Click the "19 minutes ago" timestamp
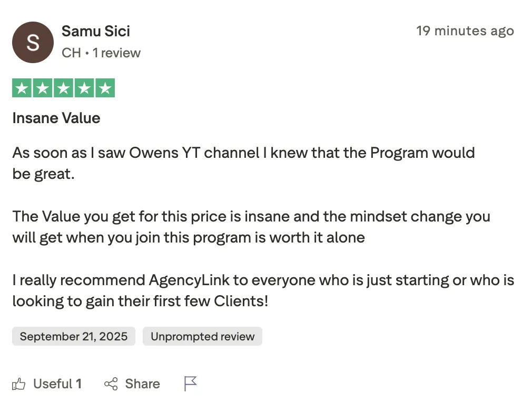 point(465,31)
